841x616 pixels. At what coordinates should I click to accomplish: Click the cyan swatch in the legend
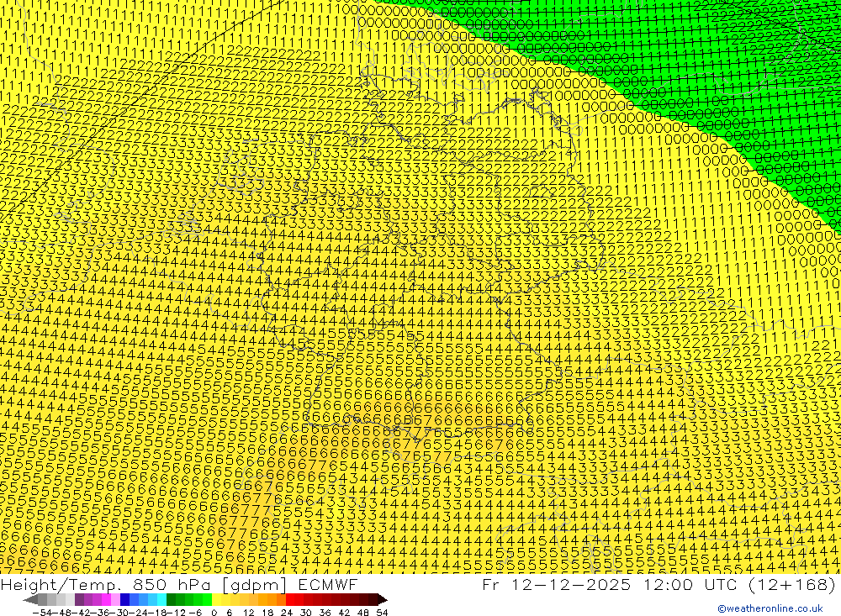[161, 600]
